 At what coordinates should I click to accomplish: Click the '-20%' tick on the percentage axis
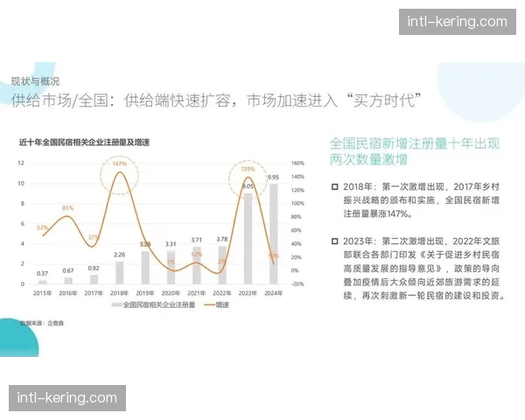(x=297, y=284)
